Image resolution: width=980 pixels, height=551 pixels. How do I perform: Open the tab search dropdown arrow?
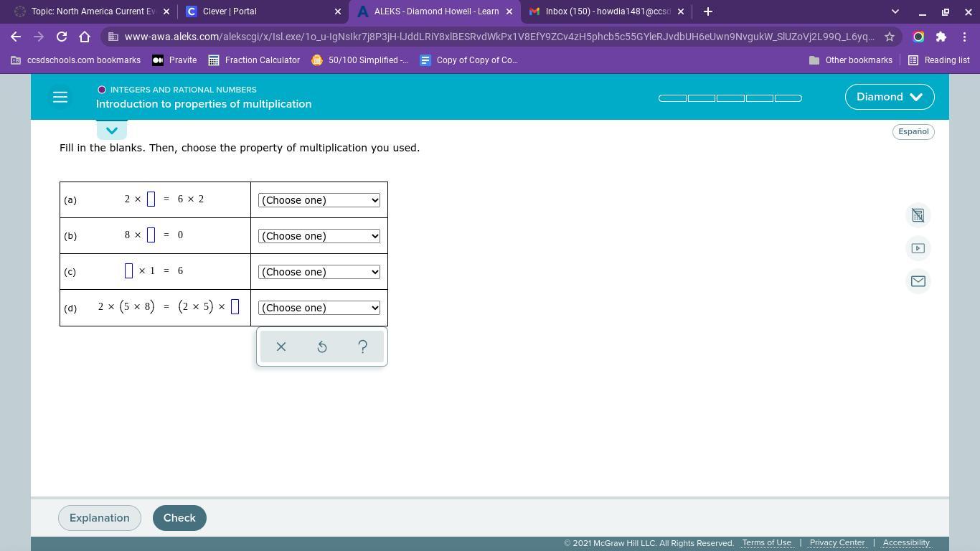click(x=895, y=11)
